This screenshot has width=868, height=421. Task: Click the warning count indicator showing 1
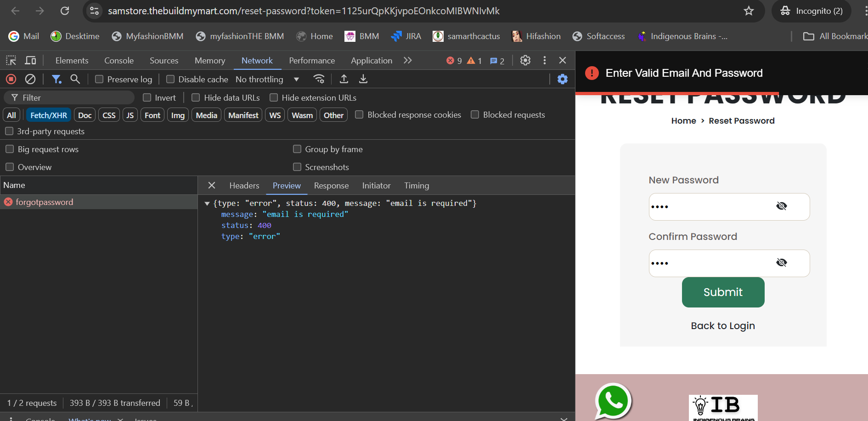tap(474, 61)
